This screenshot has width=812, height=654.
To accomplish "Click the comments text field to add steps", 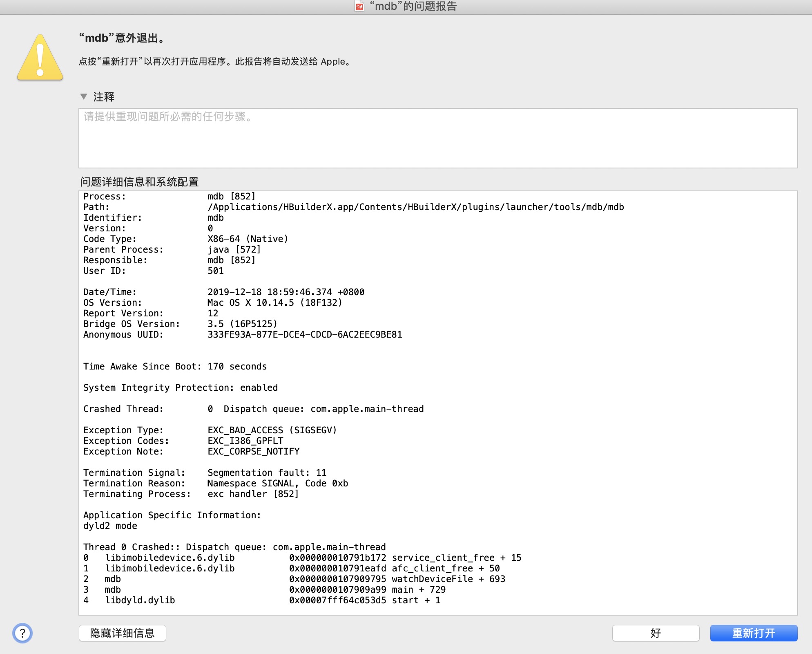I will point(438,138).
